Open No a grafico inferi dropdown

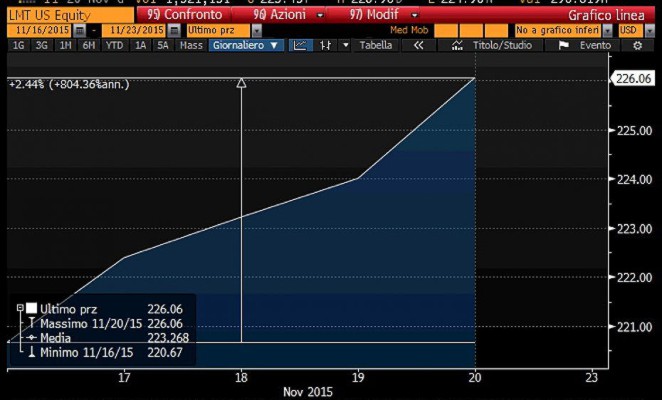pos(608,31)
